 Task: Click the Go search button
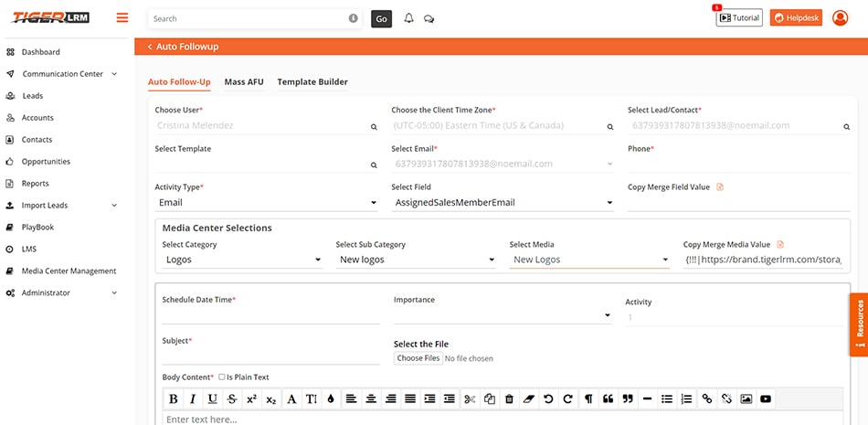coord(381,18)
